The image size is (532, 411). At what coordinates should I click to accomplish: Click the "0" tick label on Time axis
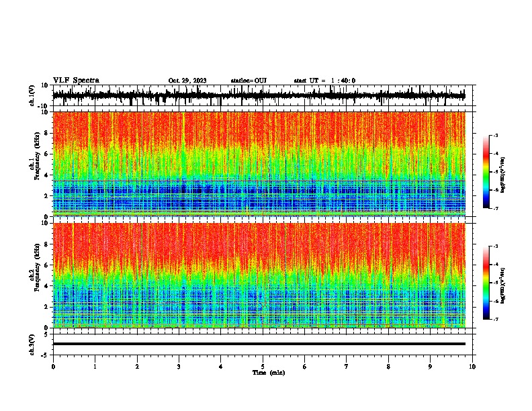(53, 367)
